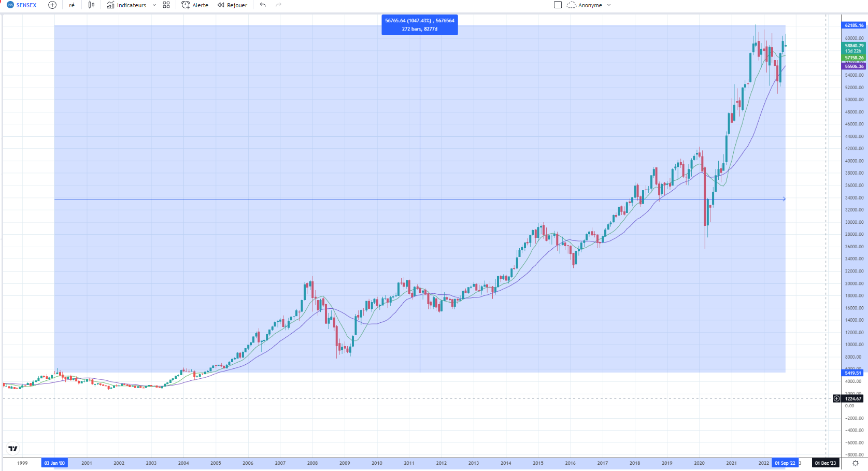Screen dimensions: 868x471
Task: Click the 2020 label on the time axis
Action: [699, 463]
